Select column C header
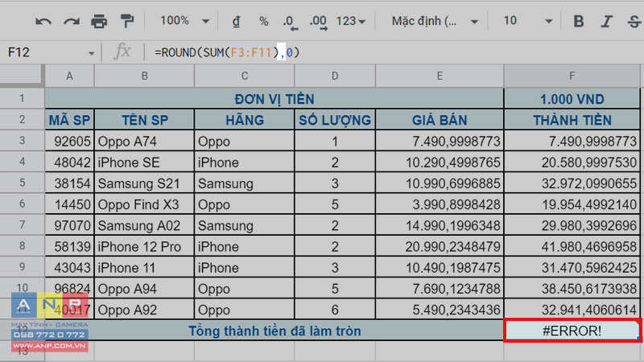Screen dimensions: 644x362 tap(245, 76)
